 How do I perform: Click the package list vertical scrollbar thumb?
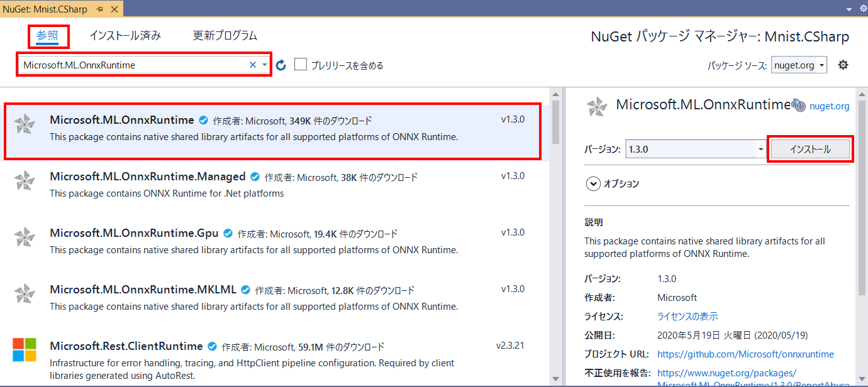click(x=555, y=122)
